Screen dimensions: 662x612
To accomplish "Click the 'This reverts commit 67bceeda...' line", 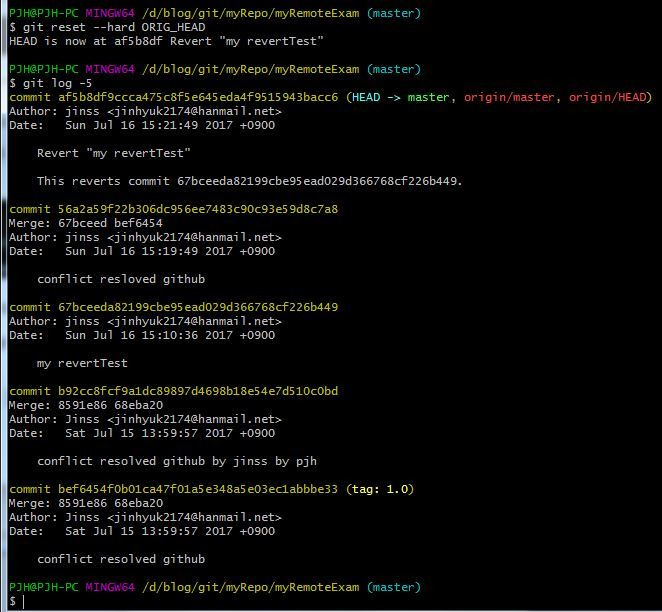I will coord(250,181).
